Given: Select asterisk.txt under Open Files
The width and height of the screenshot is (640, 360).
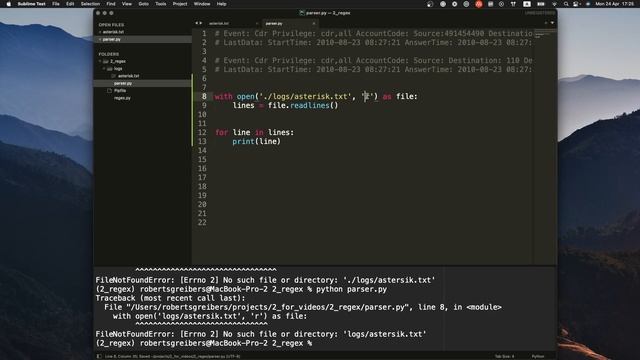Looking at the screenshot, I should 113,32.
